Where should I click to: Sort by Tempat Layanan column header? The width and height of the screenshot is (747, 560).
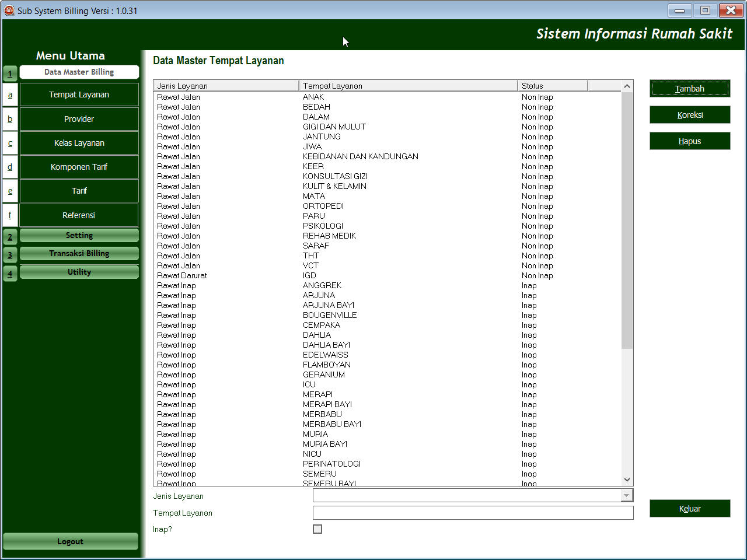click(x=408, y=86)
